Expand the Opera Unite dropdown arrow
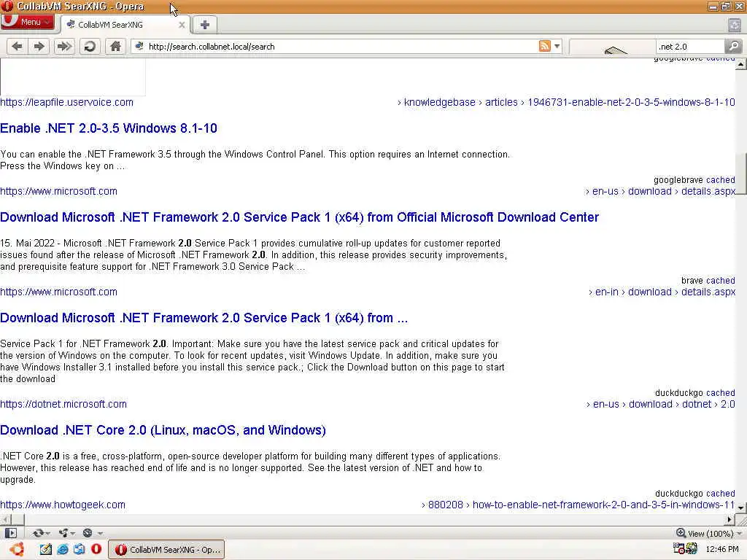Screen dimensions: 747x560 (x=73, y=533)
